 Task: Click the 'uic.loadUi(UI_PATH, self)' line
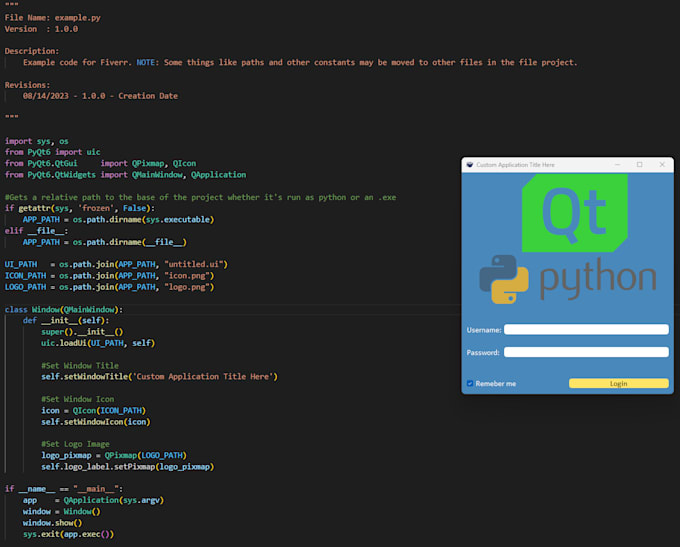(98, 343)
